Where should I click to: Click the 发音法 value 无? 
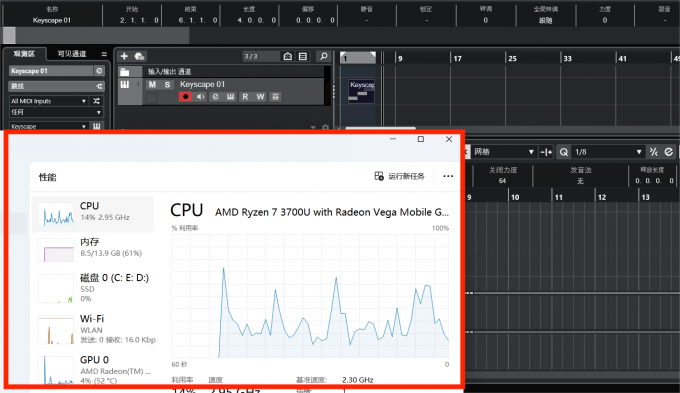click(580, 180)
